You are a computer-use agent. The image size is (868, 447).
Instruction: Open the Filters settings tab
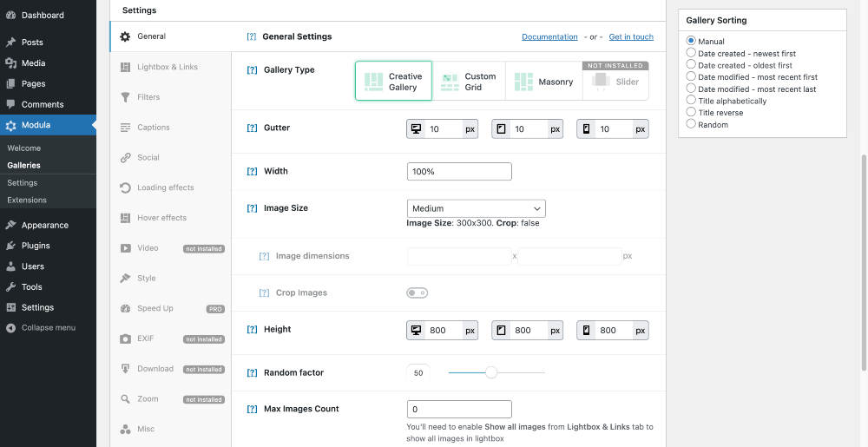[148, 97]
